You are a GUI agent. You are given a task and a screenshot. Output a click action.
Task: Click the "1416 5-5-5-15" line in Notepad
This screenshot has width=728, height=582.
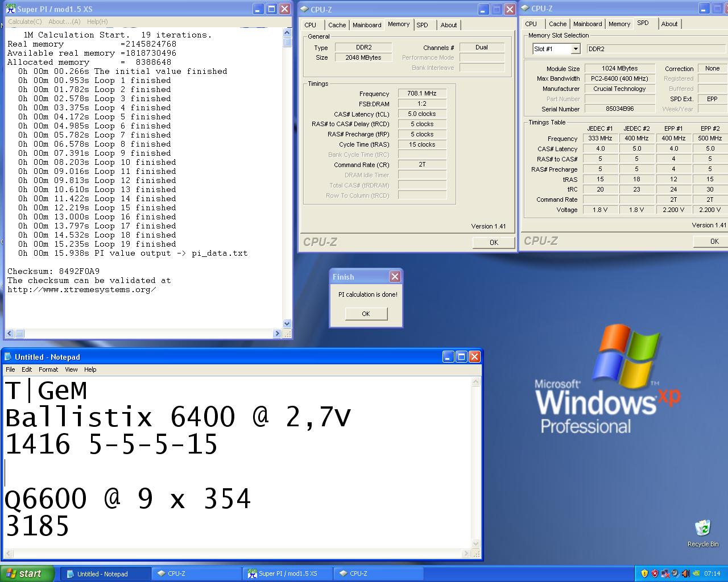(x=111, y=444)
